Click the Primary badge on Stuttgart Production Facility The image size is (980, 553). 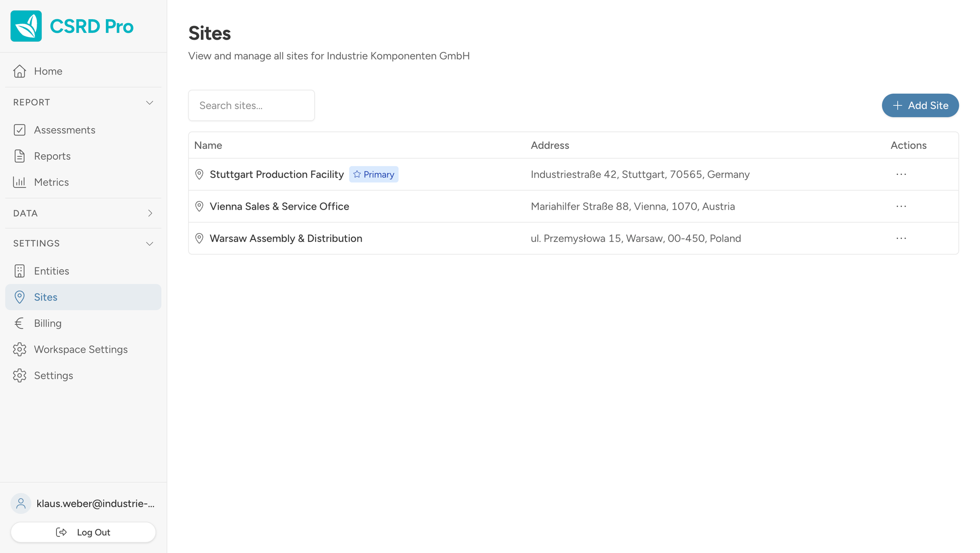(373, 174)
